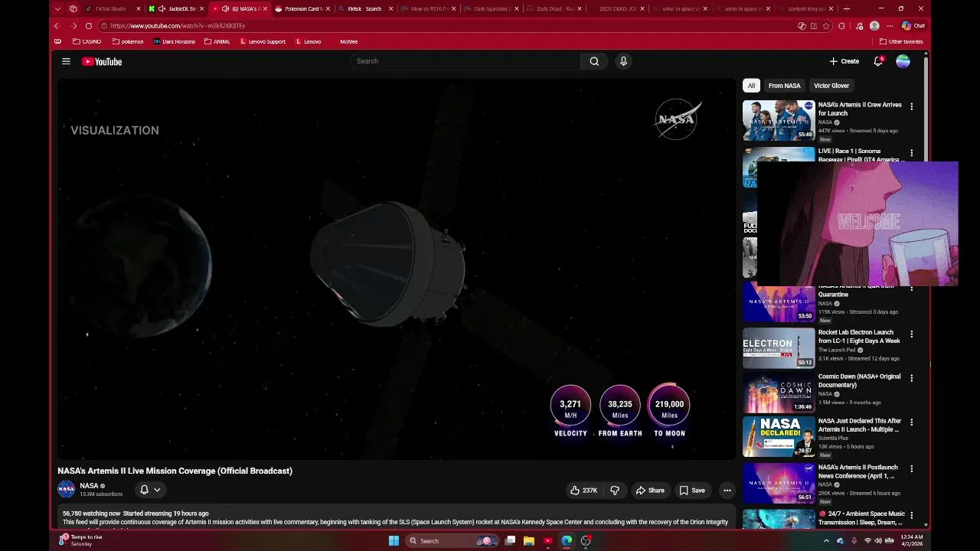
Task: Toggle the microphone icon in system tray
Action: point(854,540)
